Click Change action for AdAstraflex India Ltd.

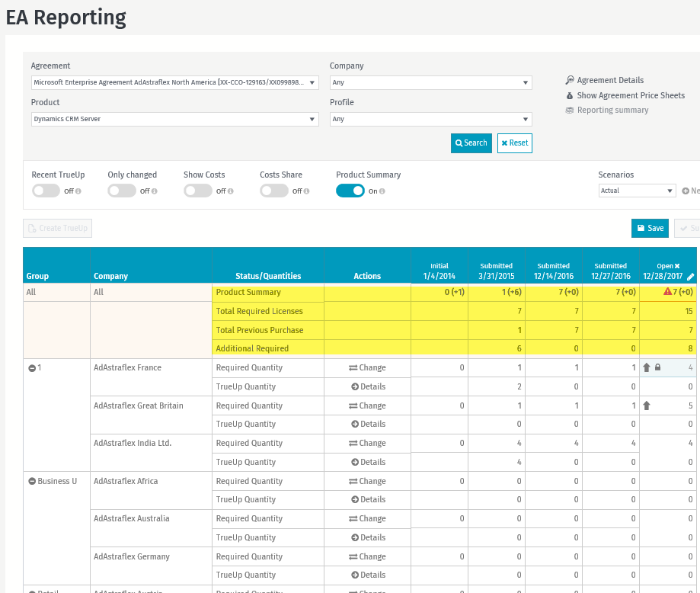[367, 443]
